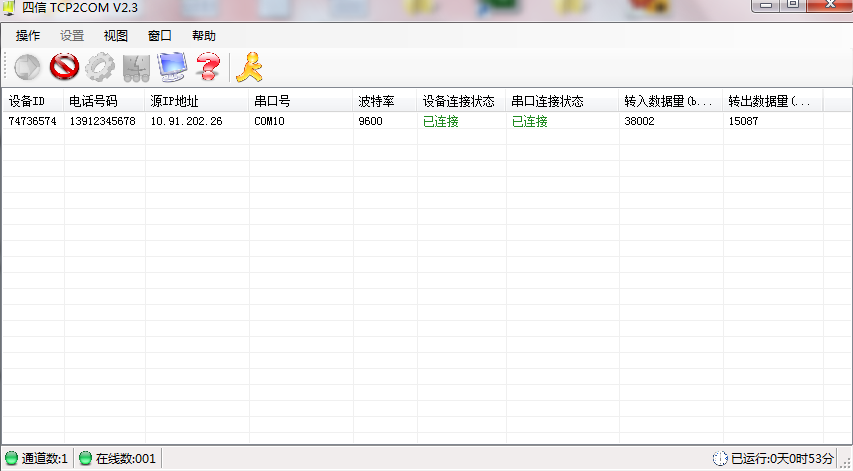Select device ID 74736574 cell
This screenshot has height=471, width=853.
[x=33, y=121]
